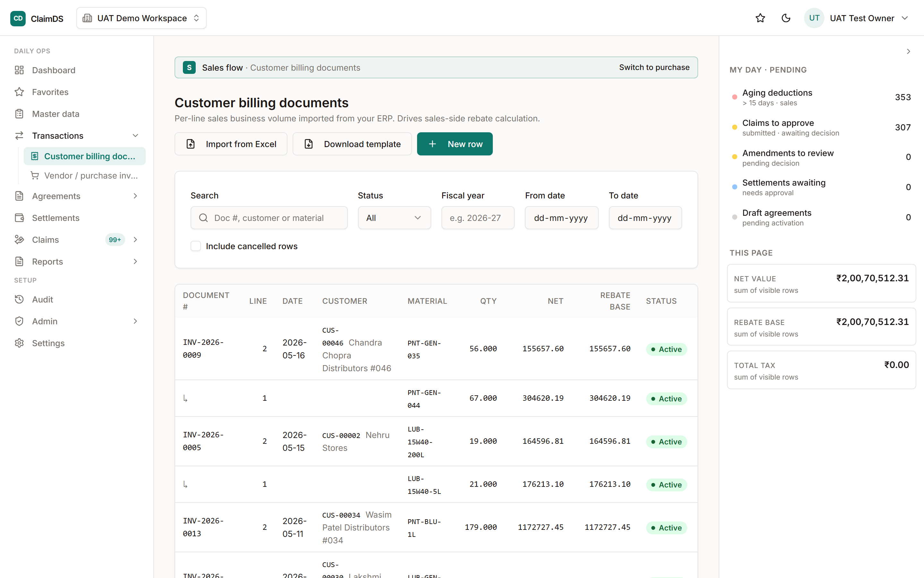Open Master data menu item
The height and width of the screenshot is (578, 924).
(x=77, y=114)
